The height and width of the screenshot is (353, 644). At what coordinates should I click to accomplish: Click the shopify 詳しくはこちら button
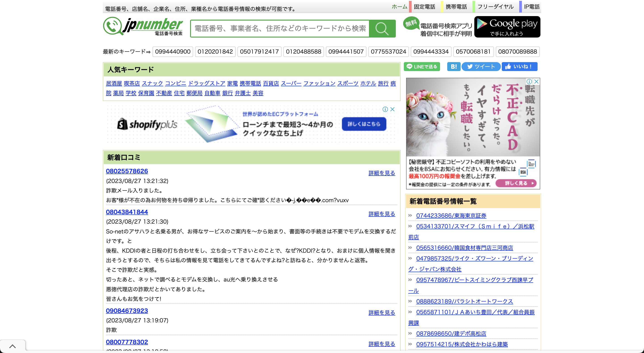coord(364,124)
